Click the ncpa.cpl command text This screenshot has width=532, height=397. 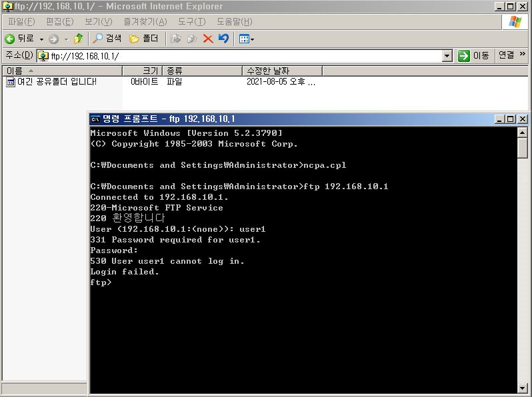[x=325, y=165]
